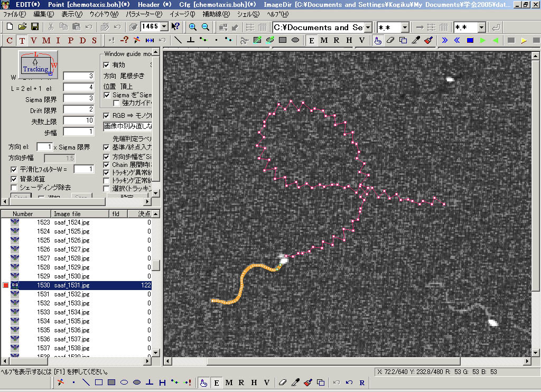Viewport: 541px width, 392px height.
Task: Toggle the 有効 checkbox in Window guide
Action: pyautogui.click(x=107, y=65)
